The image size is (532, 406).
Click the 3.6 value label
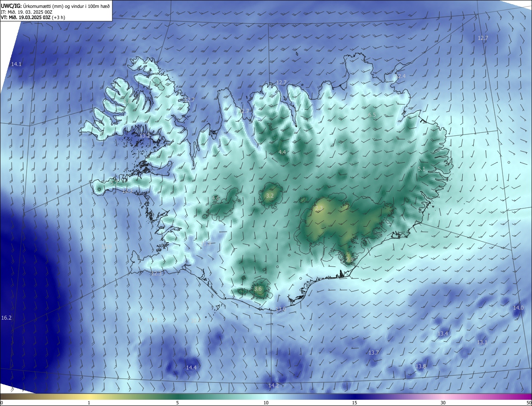(258, 289)
